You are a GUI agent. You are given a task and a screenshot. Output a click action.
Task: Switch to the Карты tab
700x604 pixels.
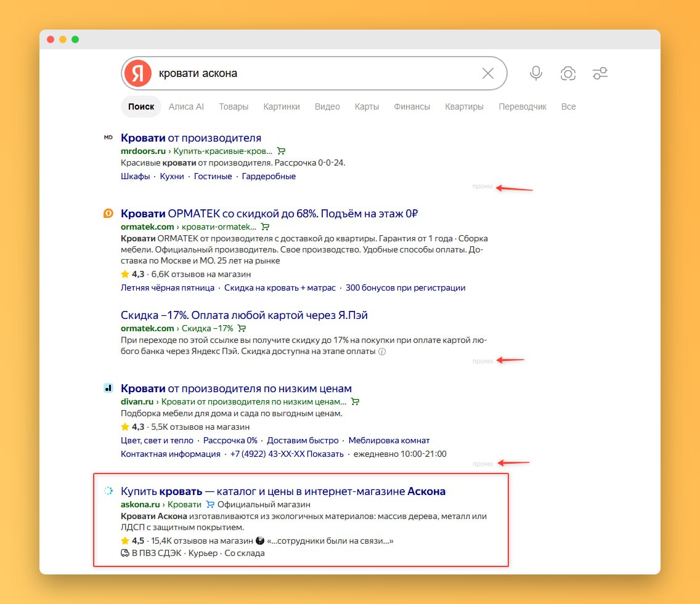[x=367, y=107]
